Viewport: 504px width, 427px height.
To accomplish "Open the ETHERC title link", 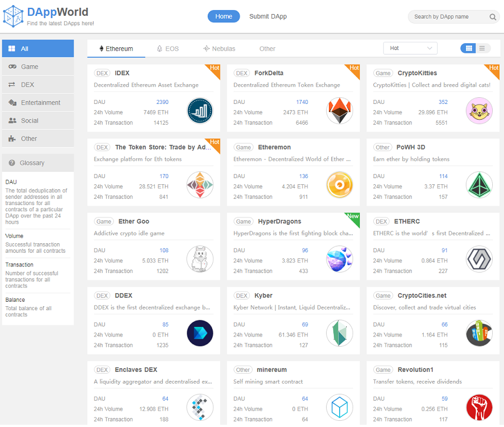I will pyautogui.click(x=407, y=221).
